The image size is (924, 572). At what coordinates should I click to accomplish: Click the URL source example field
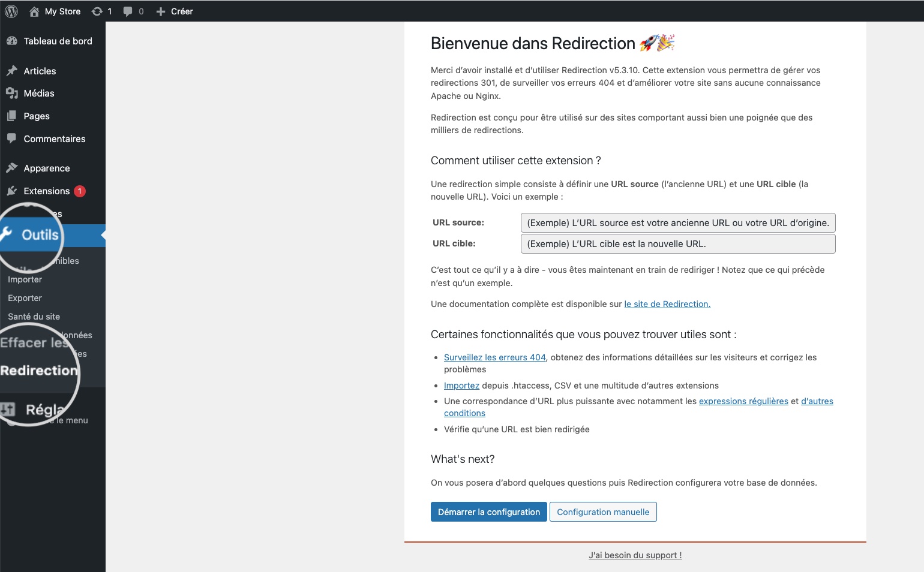[x=678, y=222]
